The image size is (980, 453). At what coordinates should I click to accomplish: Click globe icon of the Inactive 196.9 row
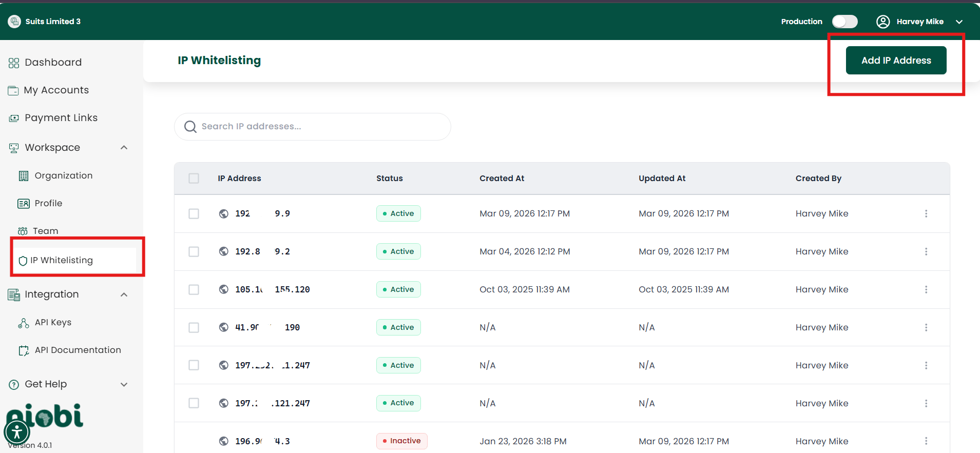[x=224, y=441]
